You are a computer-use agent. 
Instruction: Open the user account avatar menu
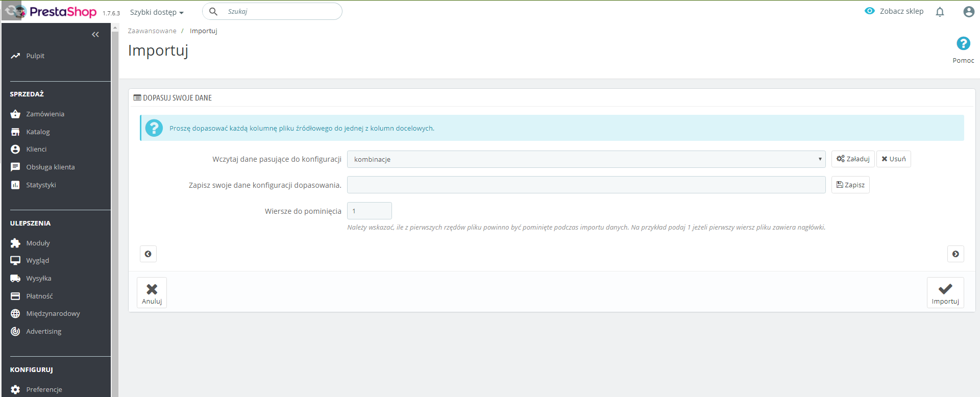coord(969,12)
